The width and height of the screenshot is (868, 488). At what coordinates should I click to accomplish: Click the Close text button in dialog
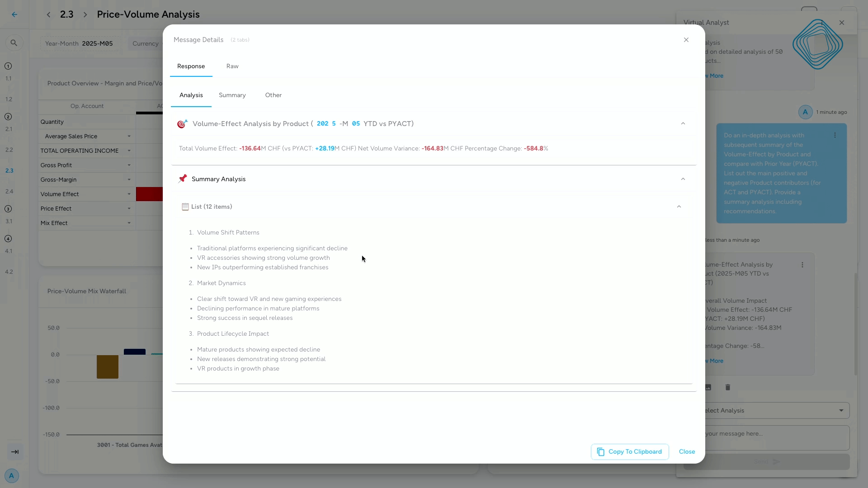(x=687, y=452)
